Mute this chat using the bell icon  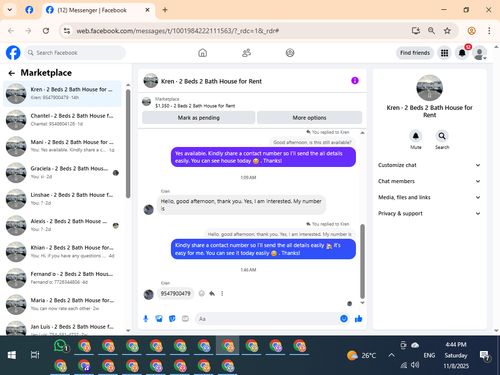pos(416,136)
